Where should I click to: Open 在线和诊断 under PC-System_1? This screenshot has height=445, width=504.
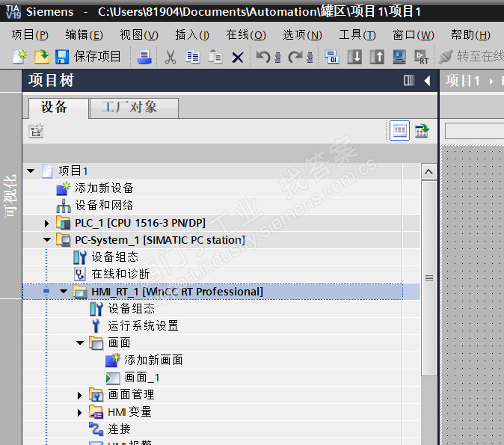(120, 274)
